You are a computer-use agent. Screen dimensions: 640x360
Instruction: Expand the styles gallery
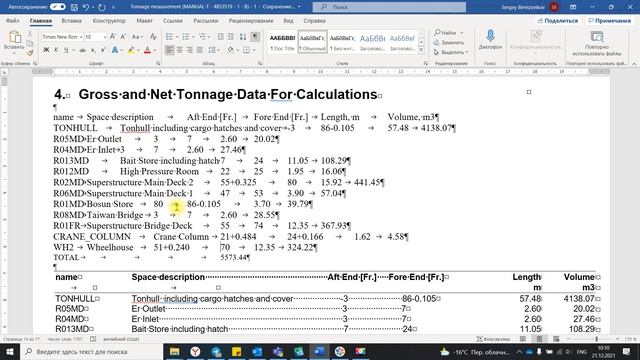click(421, 50)
